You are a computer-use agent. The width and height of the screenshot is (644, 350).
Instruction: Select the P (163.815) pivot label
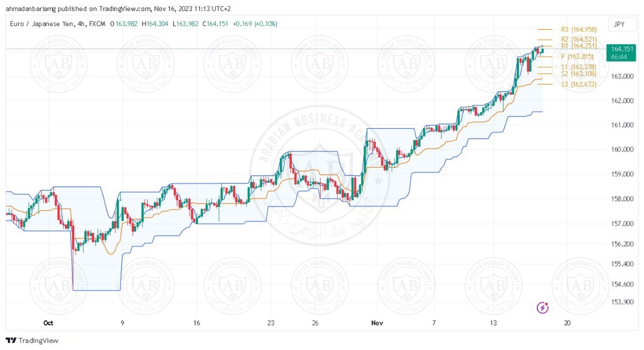click(578, 57)
